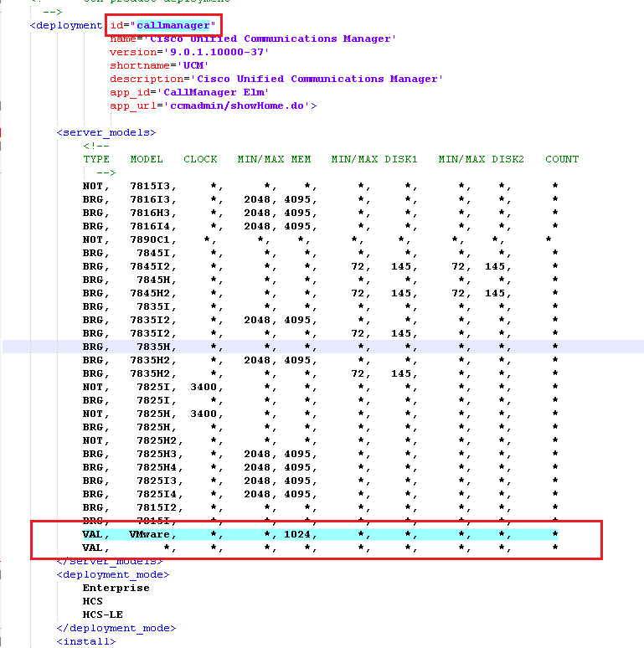This screenshot has width=644, height=648.
Task: Click the 'HCS-LE' deployment mode entry
Action: click(x=102, y=615)
